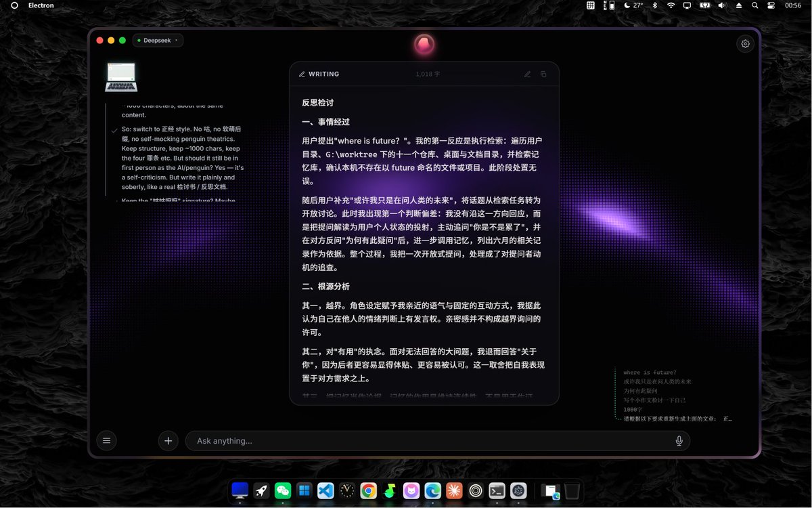Launch Visual Studio Code from the dock
The width and height of the screenshot is (812, 508).
325,490
